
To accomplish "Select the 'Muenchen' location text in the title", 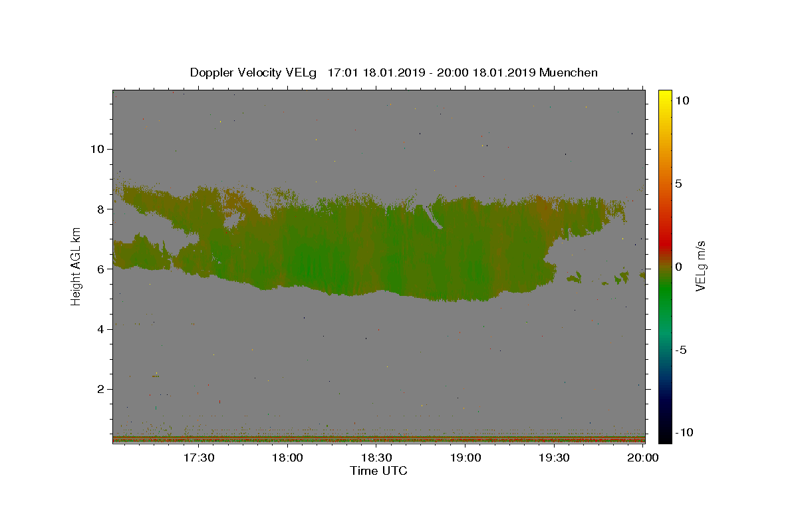I will pyautogui.click(x=569, y=72).
